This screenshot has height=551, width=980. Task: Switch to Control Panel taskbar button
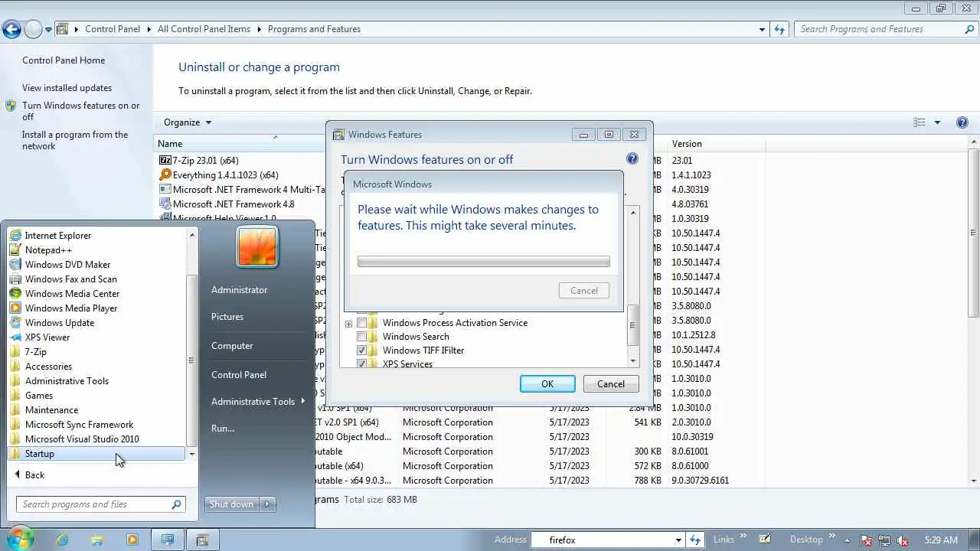coord(168,540)
